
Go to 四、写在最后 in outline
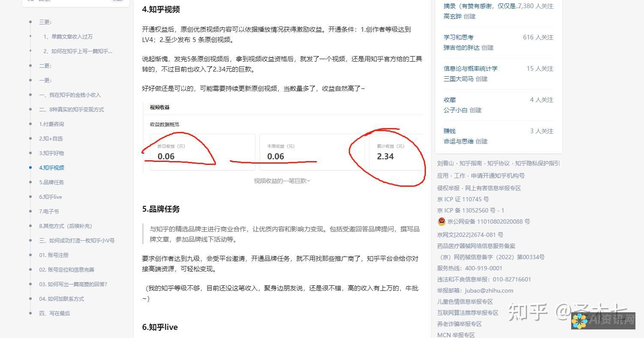click(54, 313)
